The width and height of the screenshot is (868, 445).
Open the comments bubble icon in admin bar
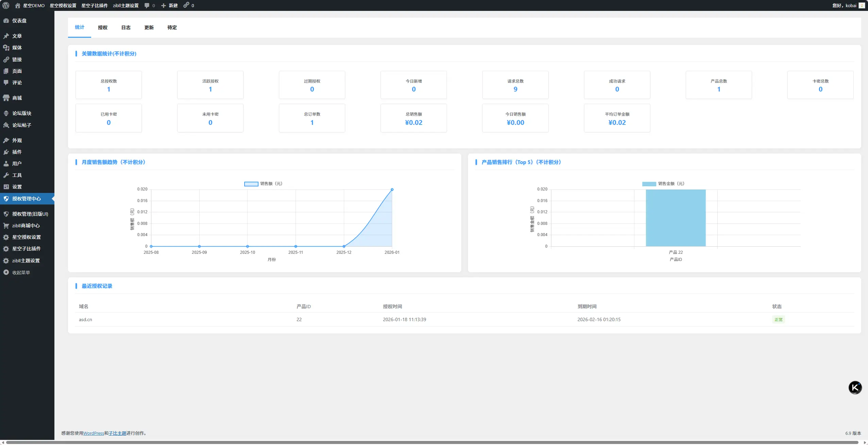[147, 5]
